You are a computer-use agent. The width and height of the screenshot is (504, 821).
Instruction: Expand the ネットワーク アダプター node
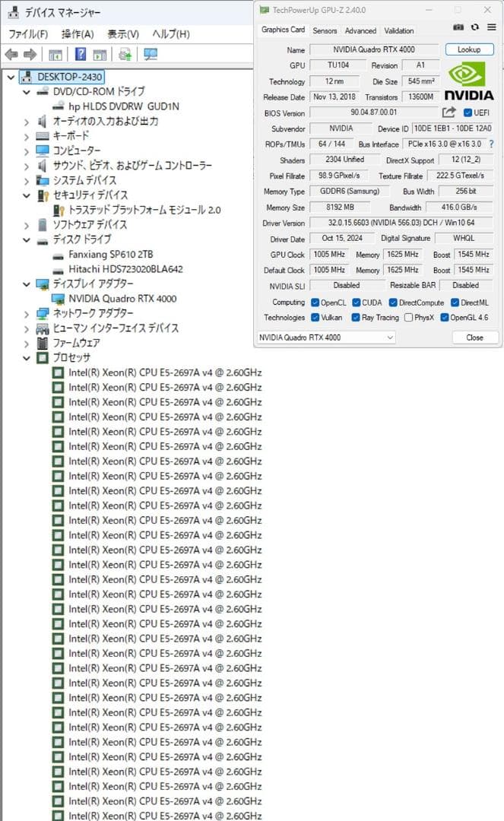tap(27, 314)
